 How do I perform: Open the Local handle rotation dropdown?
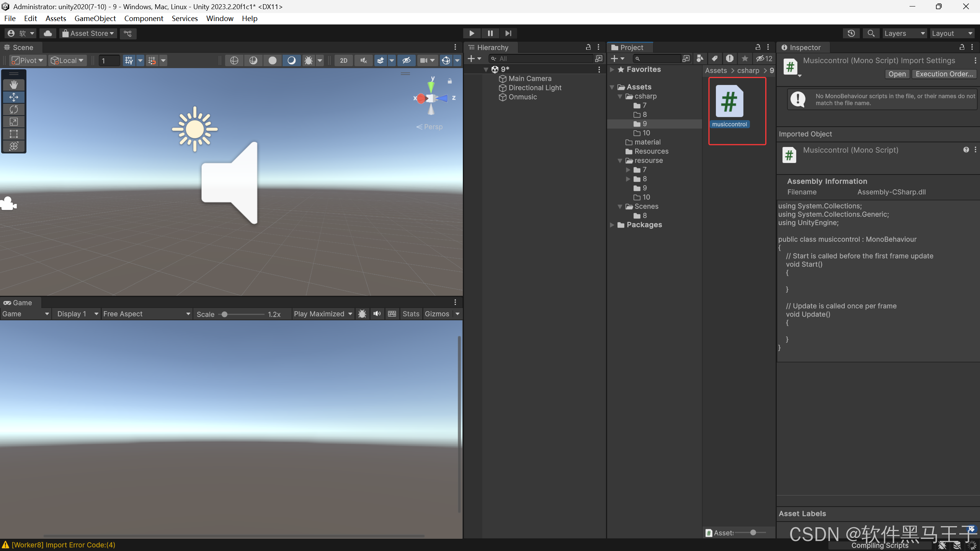click(x=67, y=60)
